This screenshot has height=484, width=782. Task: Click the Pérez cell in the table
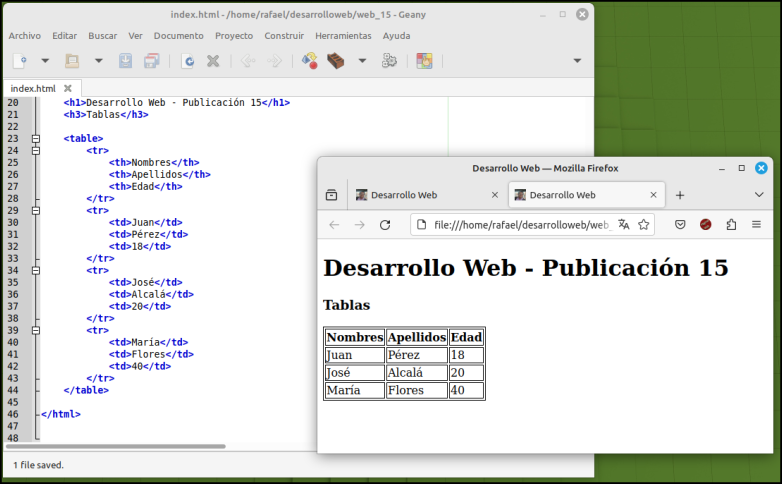click(x=416, y=355)
